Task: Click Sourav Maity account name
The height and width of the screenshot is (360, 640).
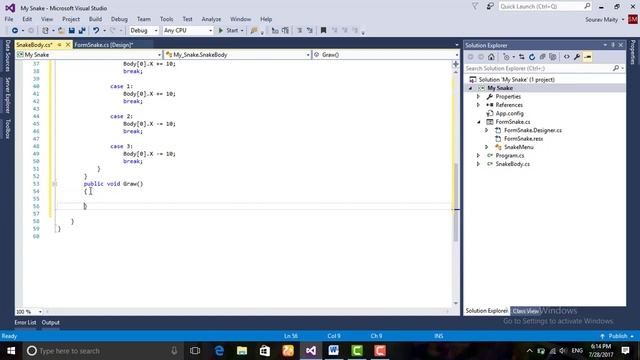Action: tap(601, 19)
